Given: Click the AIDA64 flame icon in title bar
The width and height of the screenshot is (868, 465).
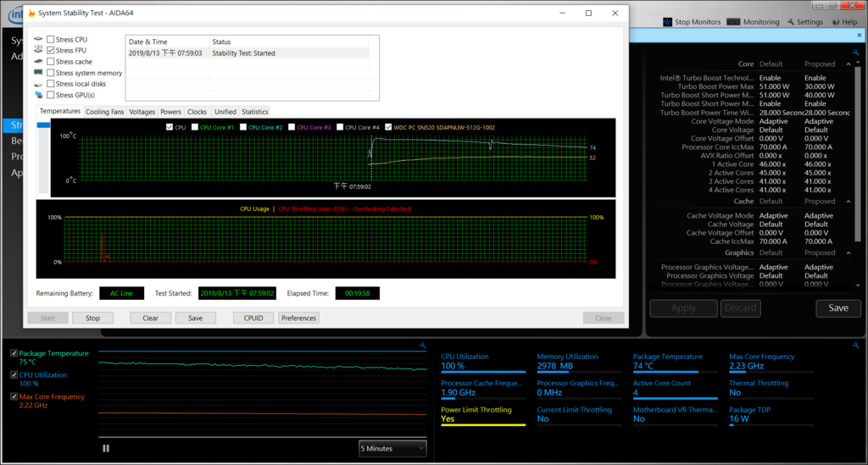Looking at the screenshot, I should point(31,13).
